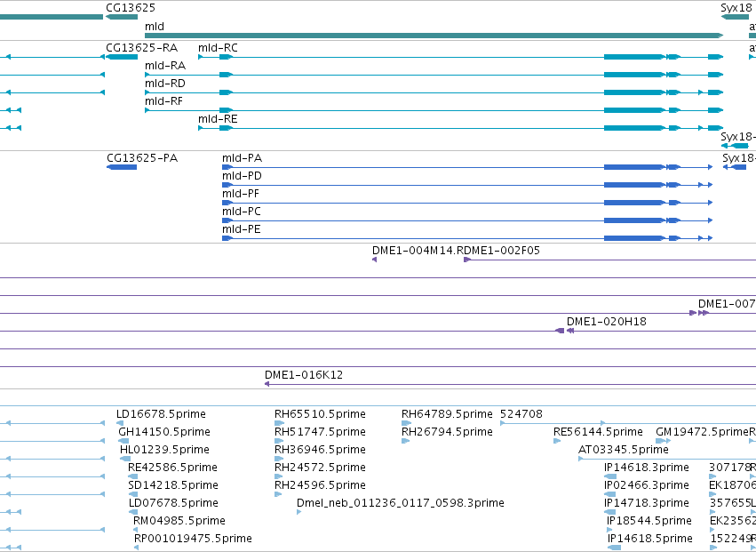Click the AT03345.5prime EST feature
Screen dimensions: 756x552
click(x=667, y=459)
